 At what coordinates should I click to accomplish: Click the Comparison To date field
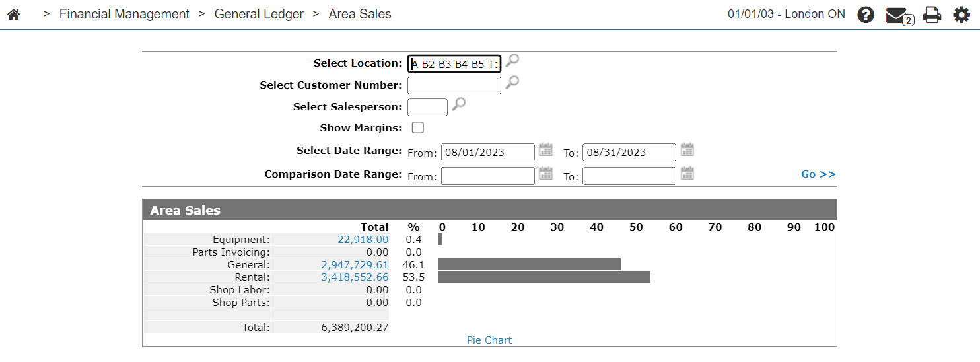pos(629,176)
